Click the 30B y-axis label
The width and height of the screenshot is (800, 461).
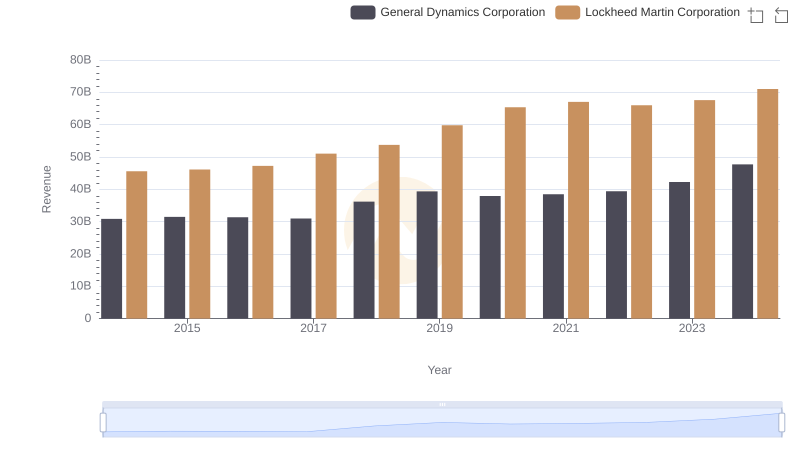point(81,221)
